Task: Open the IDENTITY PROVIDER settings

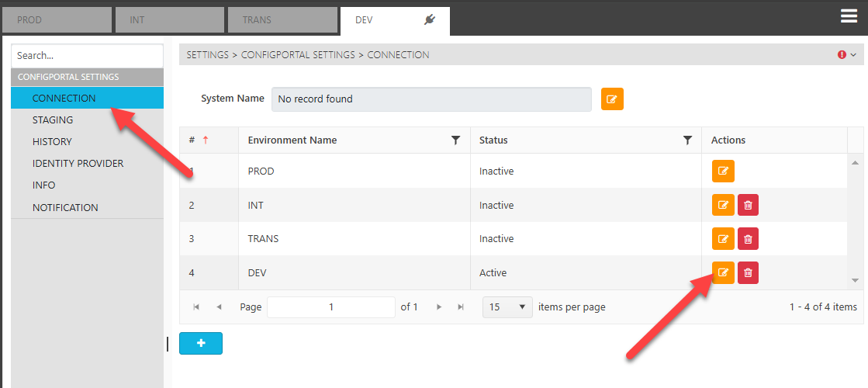Action: 78,164
